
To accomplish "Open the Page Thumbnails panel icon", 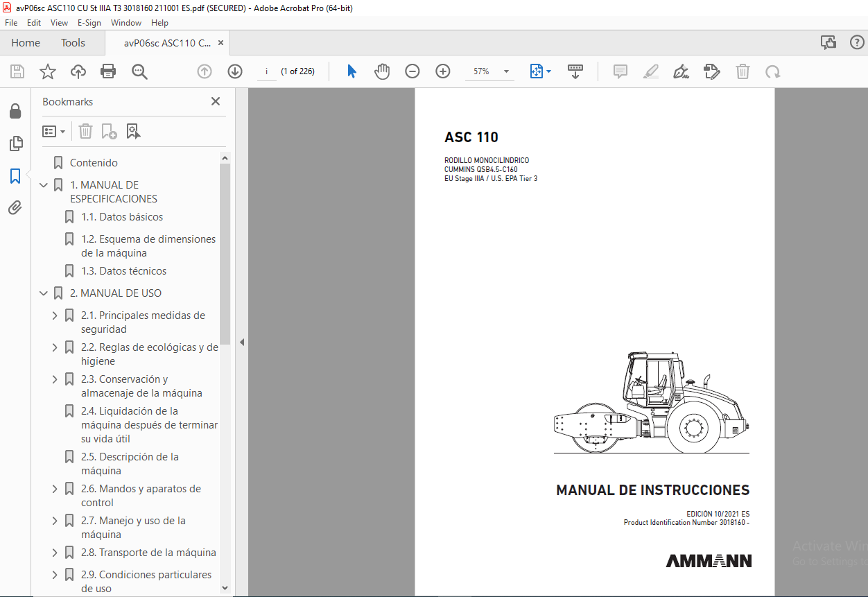I will [x=15, y=144].
